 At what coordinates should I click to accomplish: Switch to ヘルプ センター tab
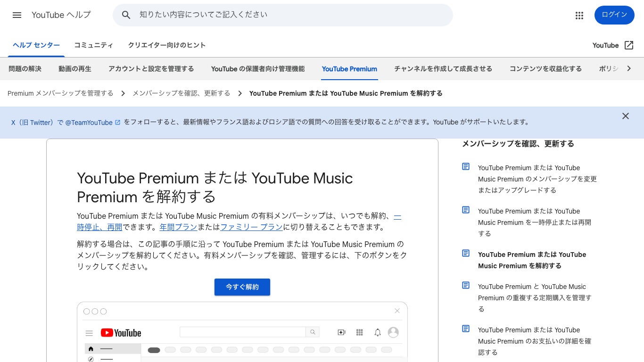[36, 45]
